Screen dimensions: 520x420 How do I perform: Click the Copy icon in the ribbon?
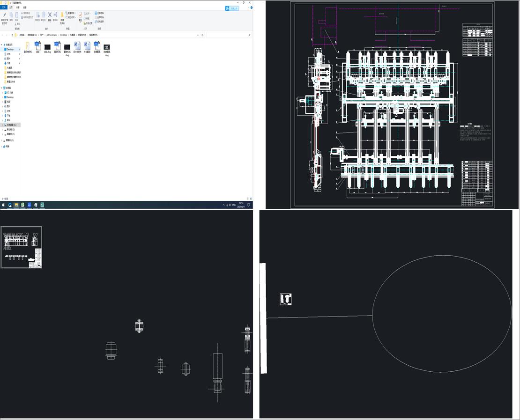(x=11, y=15)
